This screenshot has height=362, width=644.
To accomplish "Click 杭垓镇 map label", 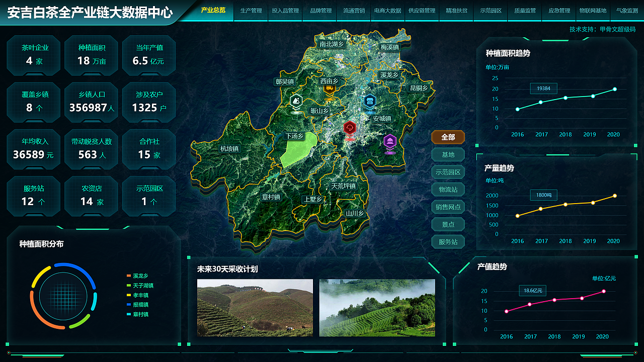I will 229,149.
